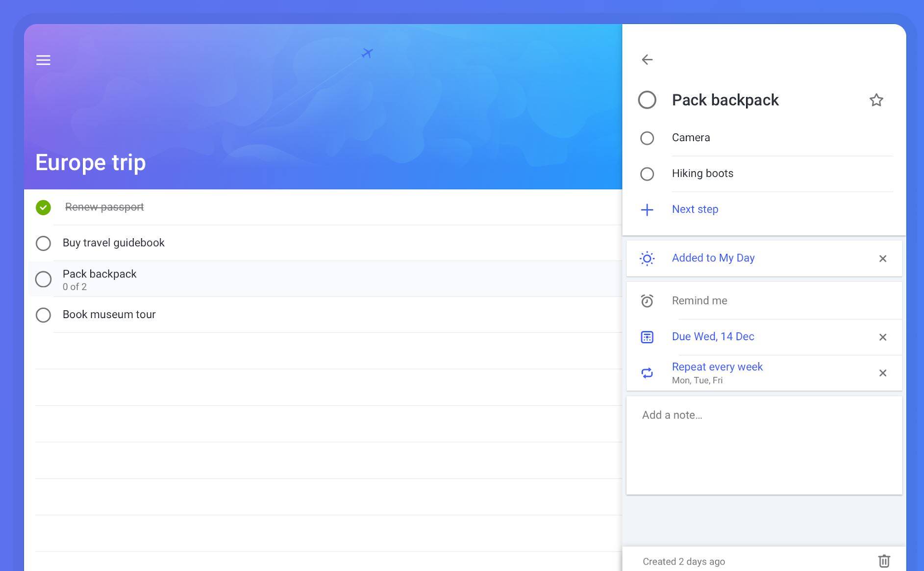Click the plus icon to add a step
The image size is (924, 571).
[x=647, y=210]
